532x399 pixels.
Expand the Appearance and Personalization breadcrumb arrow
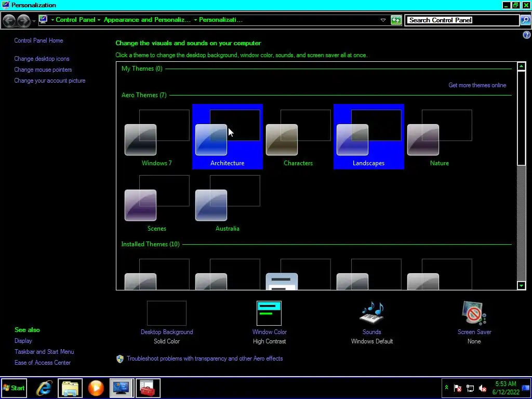[196, 20]
